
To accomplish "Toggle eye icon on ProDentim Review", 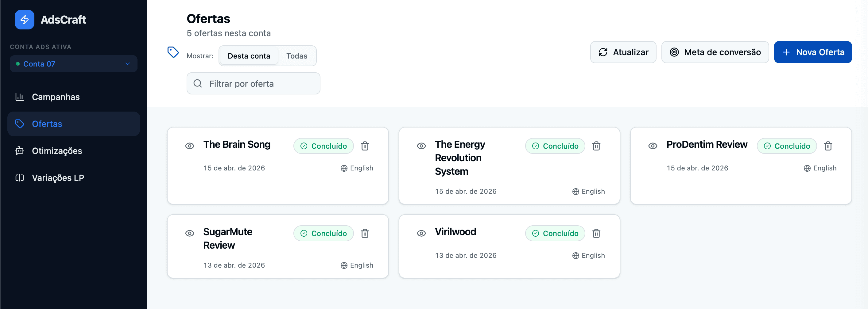I will click(x=653, y=146).
